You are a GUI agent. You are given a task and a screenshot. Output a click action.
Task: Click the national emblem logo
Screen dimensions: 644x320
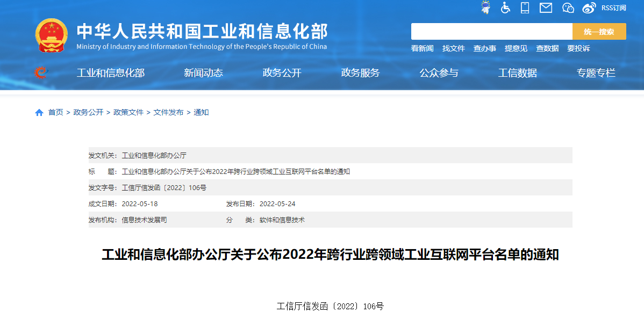52,35
